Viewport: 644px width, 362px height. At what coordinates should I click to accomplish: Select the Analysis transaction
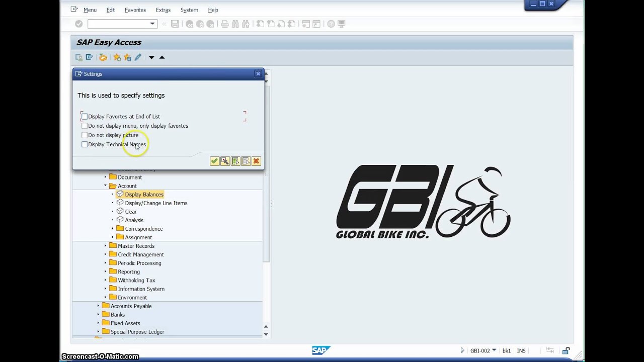[x=134, y=220]
